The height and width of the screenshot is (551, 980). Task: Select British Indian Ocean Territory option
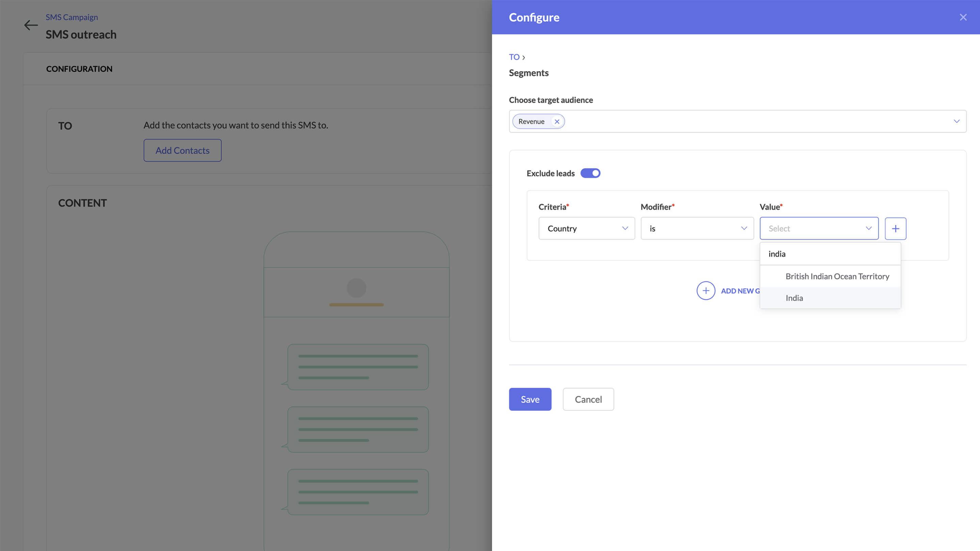coord(830,277)
